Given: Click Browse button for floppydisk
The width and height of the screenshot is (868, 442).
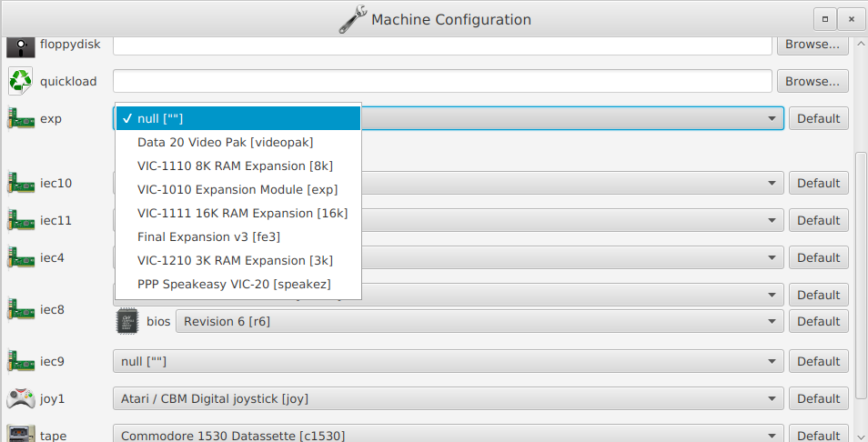Looking at the screenshot, I should click(x=812, y=44).
